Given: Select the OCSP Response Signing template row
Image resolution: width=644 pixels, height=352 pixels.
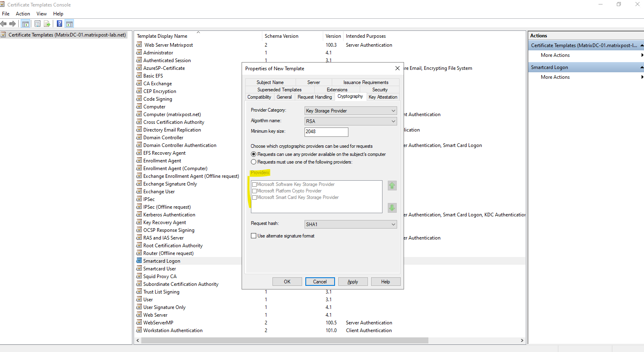Looking at the screenshot, I should 330,230.
